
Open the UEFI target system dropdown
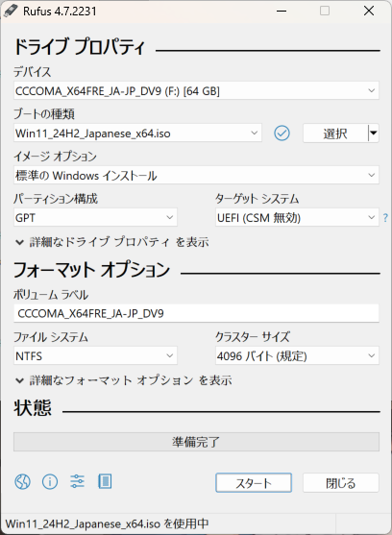[x=297, y=217]
